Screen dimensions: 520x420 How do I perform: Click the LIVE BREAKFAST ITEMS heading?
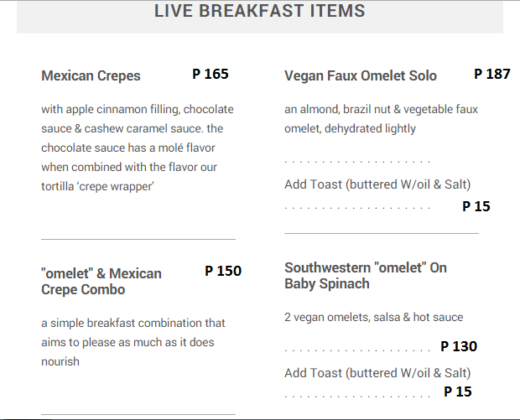[x=260, y=12]
